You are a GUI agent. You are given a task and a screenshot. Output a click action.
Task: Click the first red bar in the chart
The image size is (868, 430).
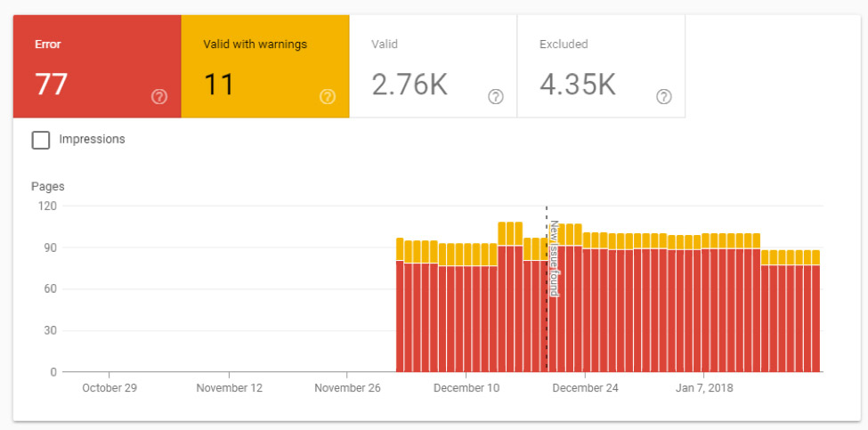point(400,316)
